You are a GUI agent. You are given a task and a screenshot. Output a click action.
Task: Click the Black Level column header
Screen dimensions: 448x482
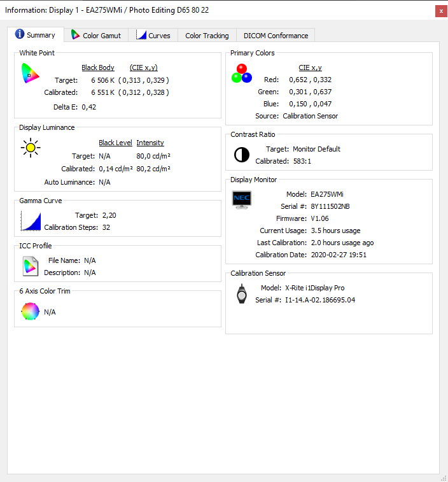tap(115, 143)
